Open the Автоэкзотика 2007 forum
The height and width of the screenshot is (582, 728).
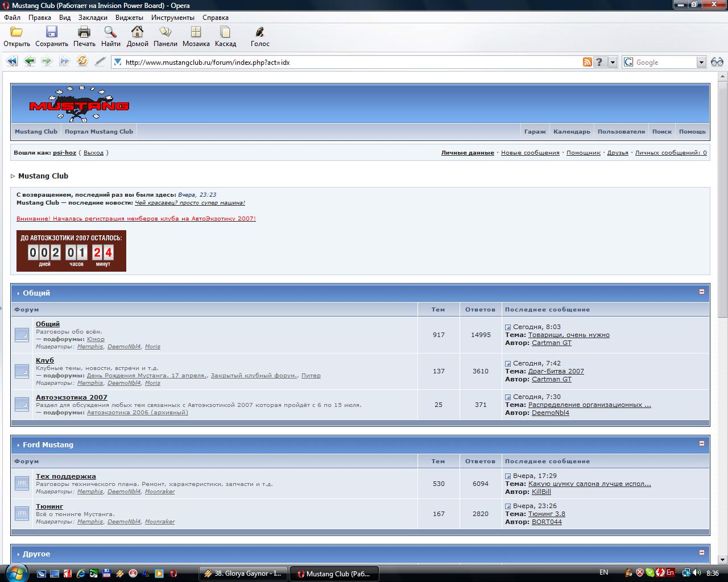[x=72, y=397]
